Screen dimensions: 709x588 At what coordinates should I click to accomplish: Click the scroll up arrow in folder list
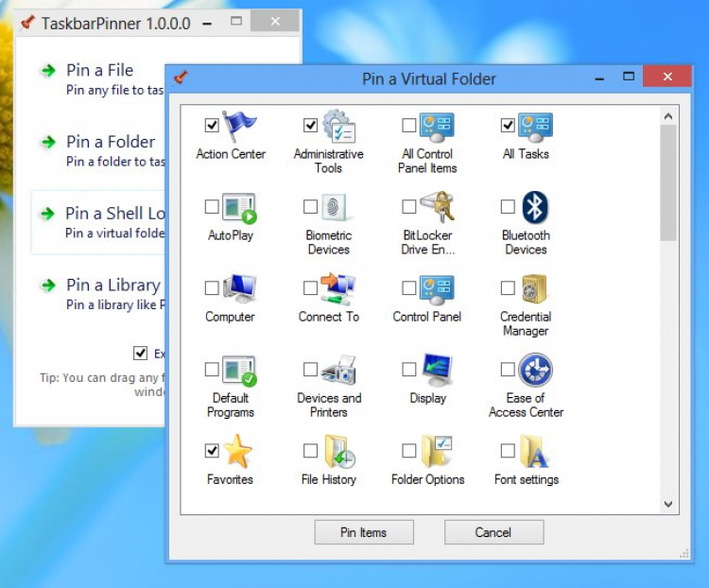tap(668, 116)
